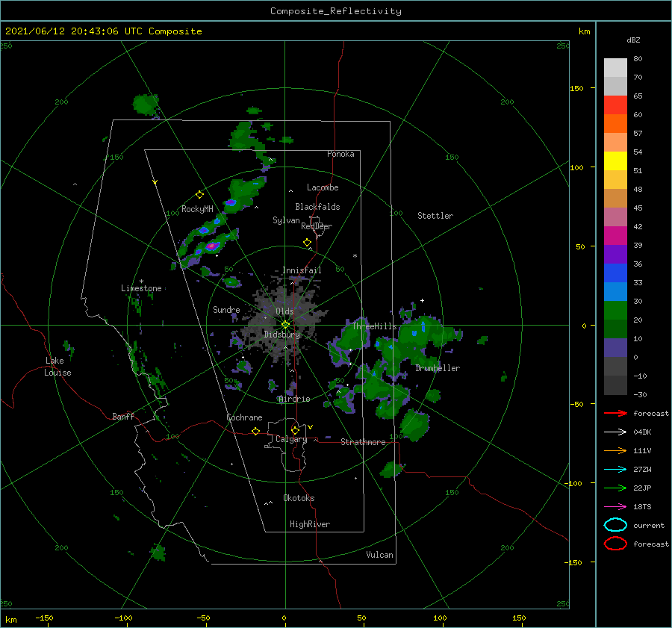
Task: Select the 33-36 dBZ blue swatch
Action: [x=615, y=273]
